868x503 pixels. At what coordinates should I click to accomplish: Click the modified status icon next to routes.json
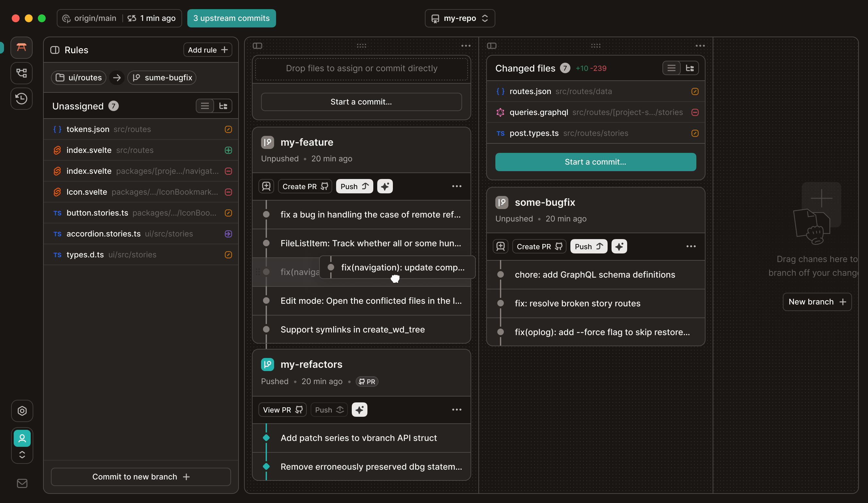point(695,91)
